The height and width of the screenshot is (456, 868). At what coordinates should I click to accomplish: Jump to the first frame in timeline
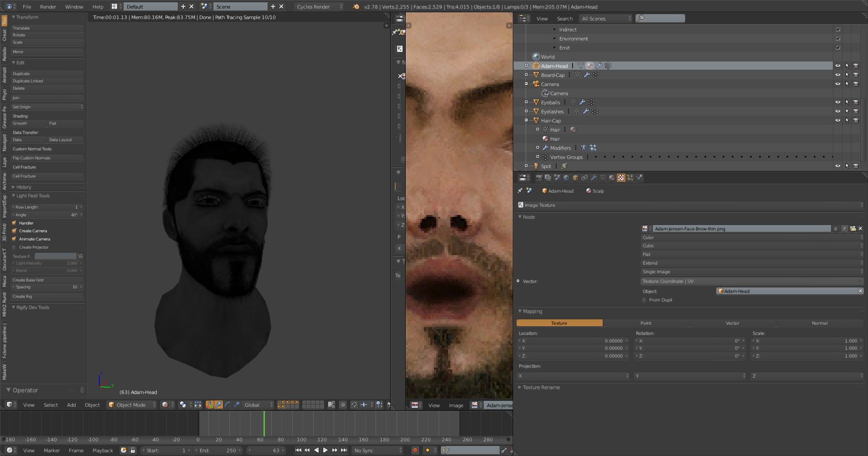(x=298, y=450)
